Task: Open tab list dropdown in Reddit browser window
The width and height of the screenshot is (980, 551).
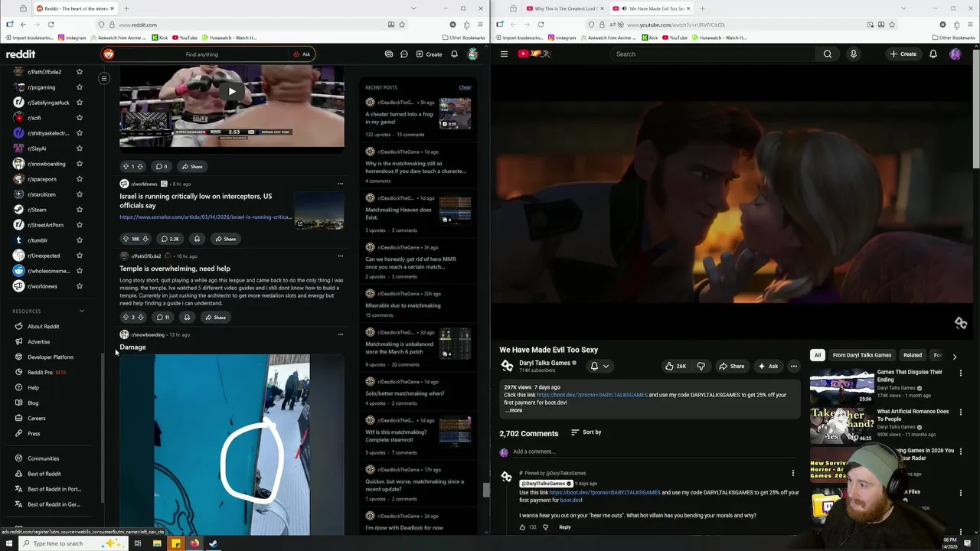Action: pyautogui.click(x=413, y=8)
